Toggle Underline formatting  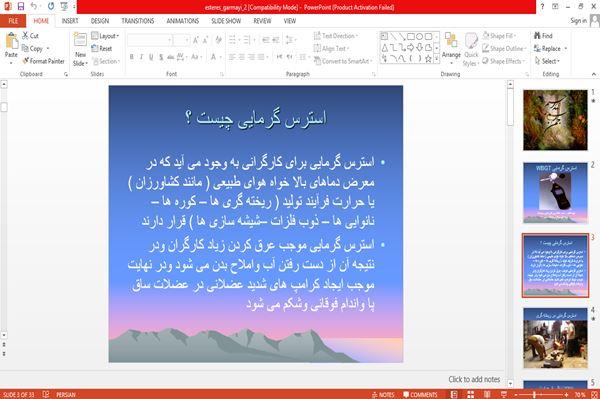151,57
